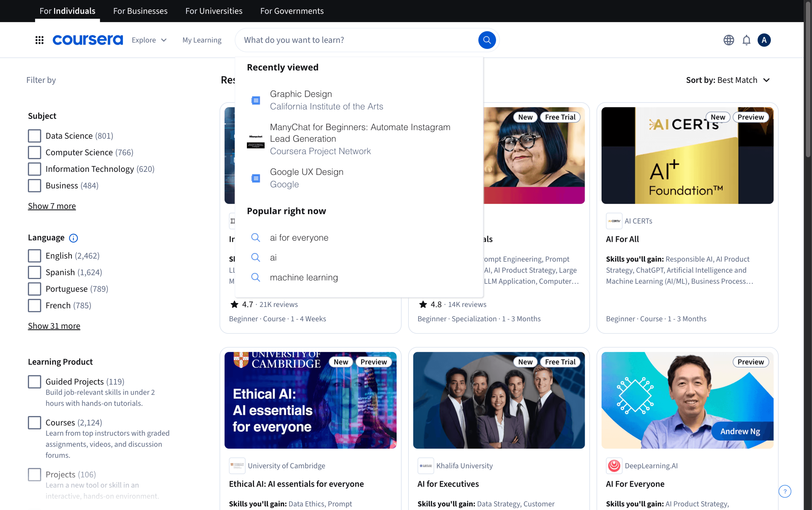
Task: Expand Show 7 more subjects
Action: click(x=52, y=206)
